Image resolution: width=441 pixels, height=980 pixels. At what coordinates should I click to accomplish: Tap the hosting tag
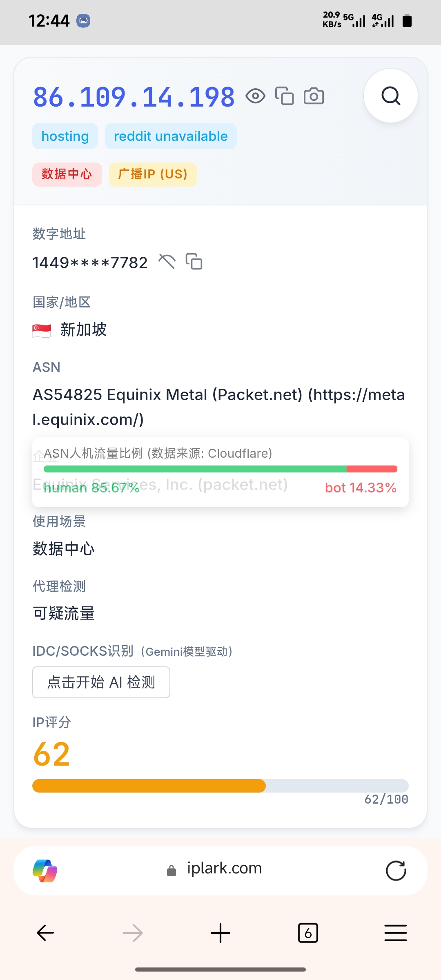click(65, 136)
